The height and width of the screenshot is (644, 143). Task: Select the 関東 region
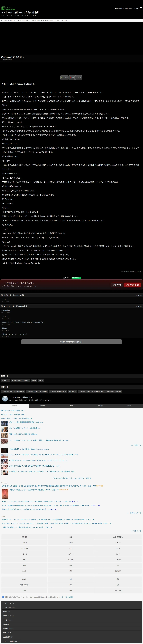[x=118, y=579]
